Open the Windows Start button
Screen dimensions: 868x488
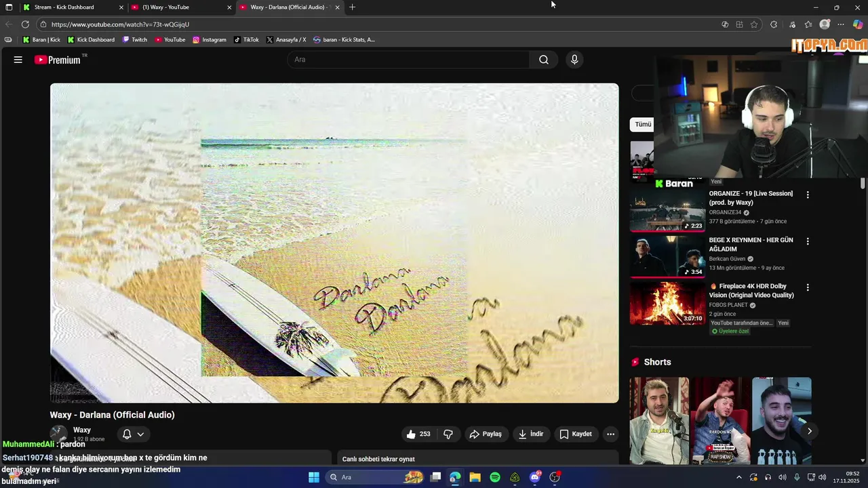(x=314, y=477)
